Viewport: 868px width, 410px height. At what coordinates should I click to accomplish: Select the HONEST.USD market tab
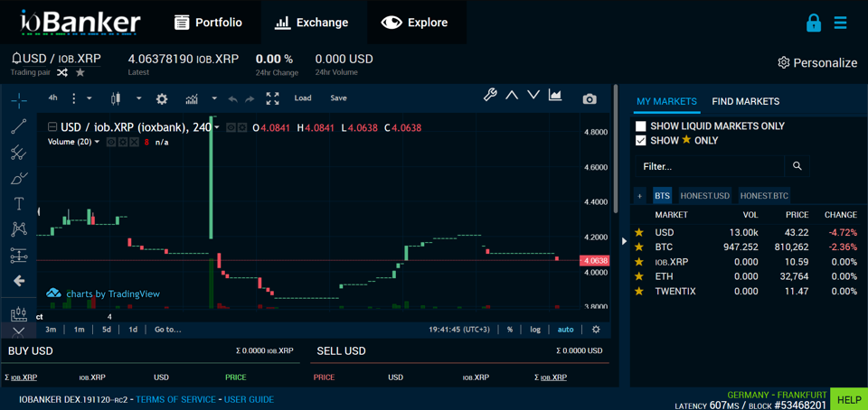[x=705, y=195]
